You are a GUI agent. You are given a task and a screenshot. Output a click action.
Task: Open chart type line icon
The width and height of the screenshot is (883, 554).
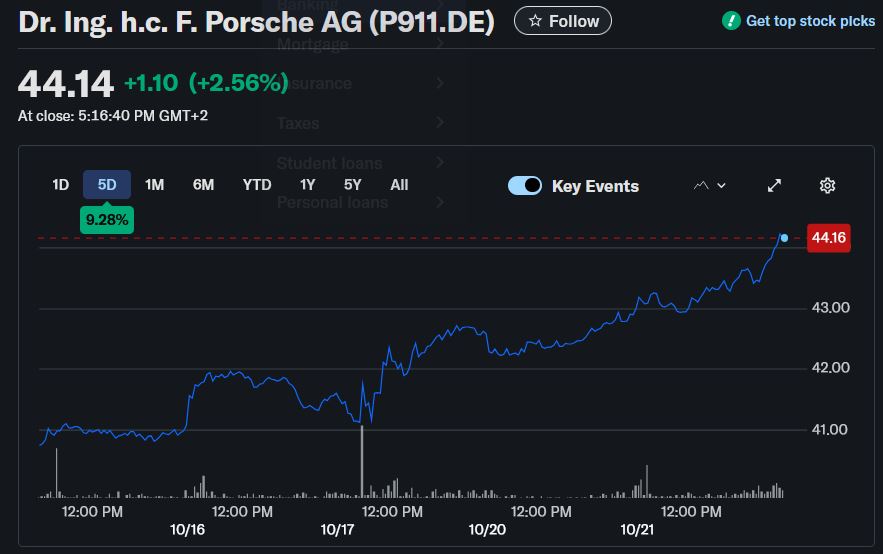701,186
